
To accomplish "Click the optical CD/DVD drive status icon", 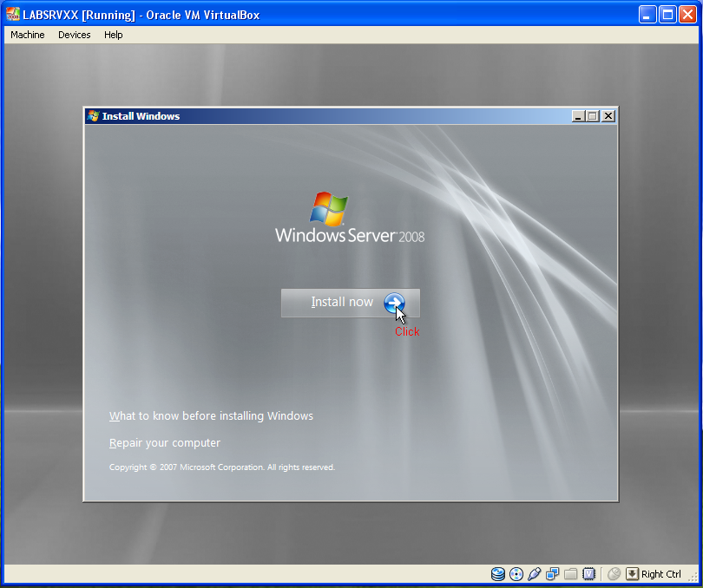I will (516, 573).
